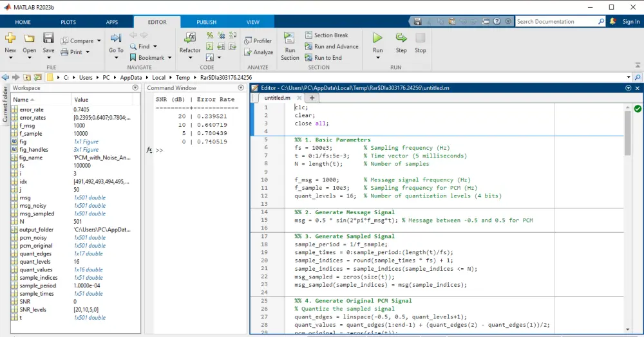Open the Current Folder side panel
This screenshot has height=337, width=644.
click(x=5, y=105)
